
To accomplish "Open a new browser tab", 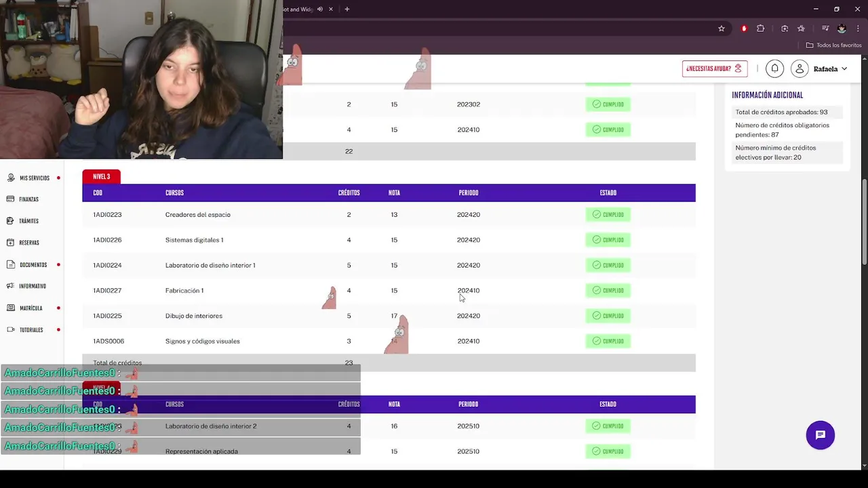I will [x=347, y=9].
